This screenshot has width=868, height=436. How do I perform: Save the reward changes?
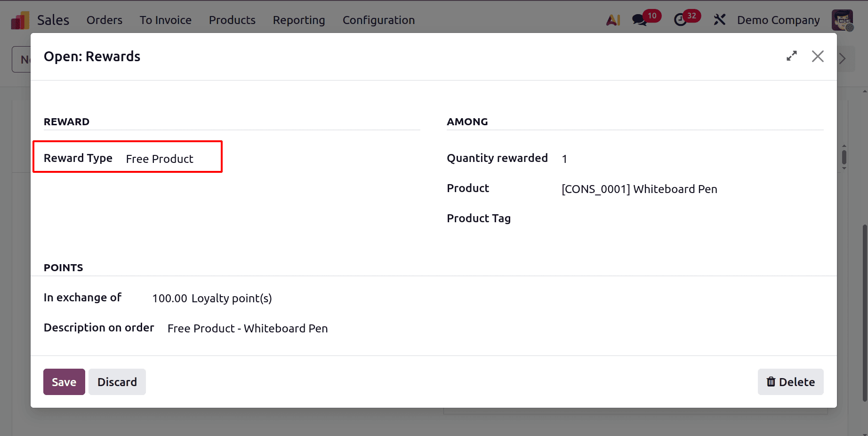point(64,382)
